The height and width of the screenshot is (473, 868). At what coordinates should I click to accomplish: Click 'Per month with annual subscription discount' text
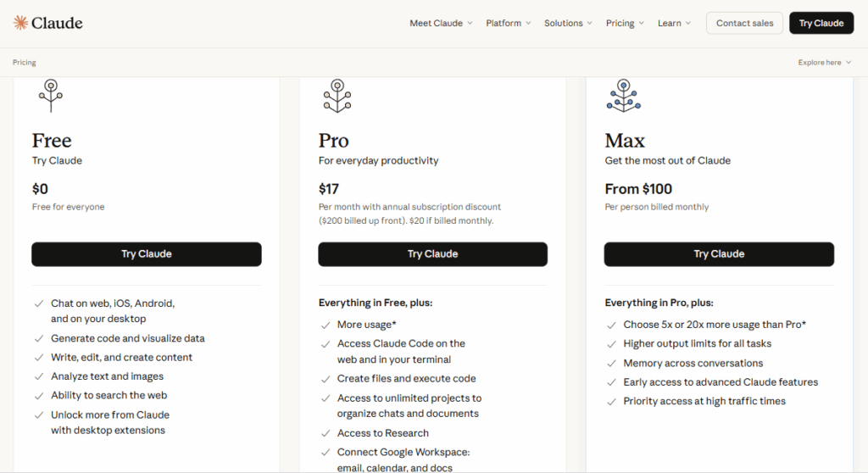pyautogui.click(x=409, y=207)
